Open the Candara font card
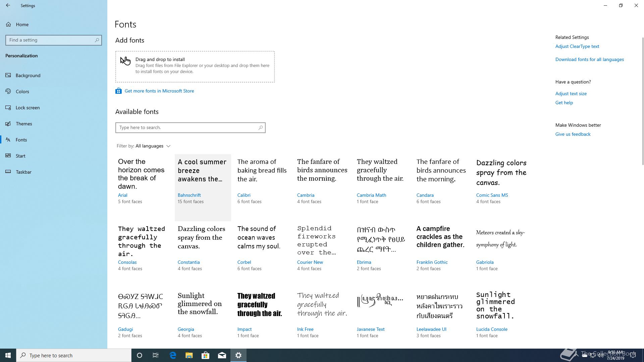The image size is (644, 362). click(x=442, y=188)
